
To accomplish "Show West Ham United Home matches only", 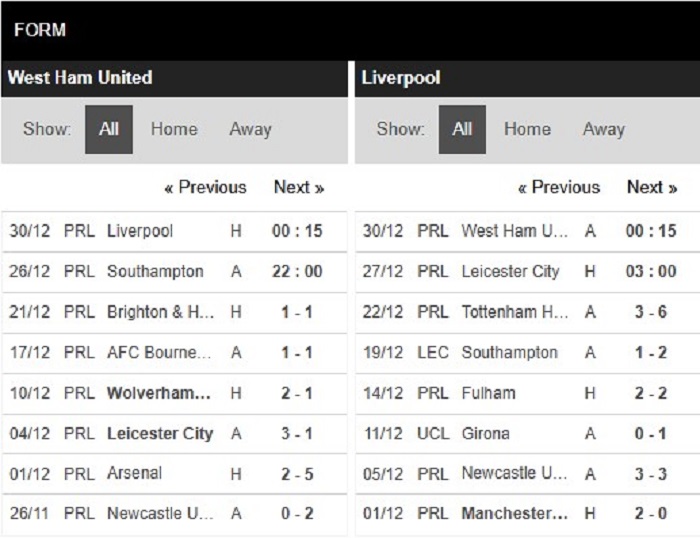I will tap(174, 129).
